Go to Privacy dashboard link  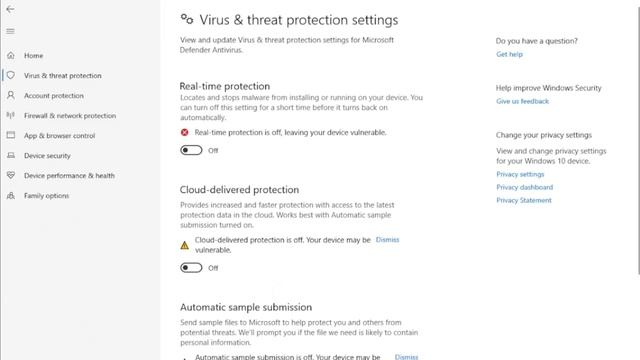point(524,187)
